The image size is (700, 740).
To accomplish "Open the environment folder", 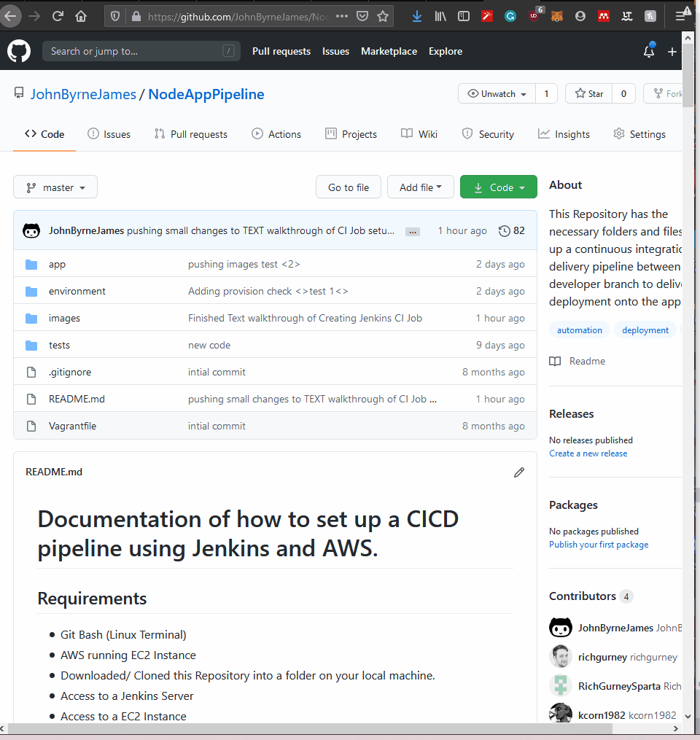I will [77, 291].
